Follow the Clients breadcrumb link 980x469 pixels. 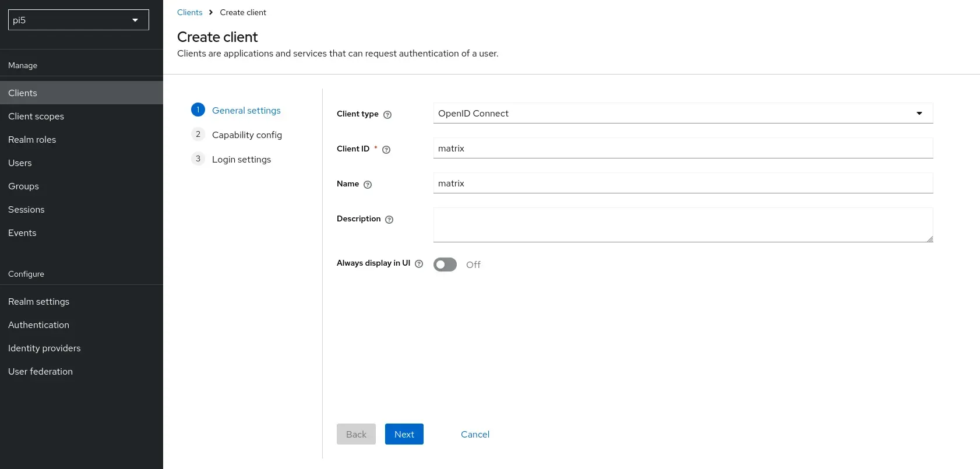coord(190,12)
